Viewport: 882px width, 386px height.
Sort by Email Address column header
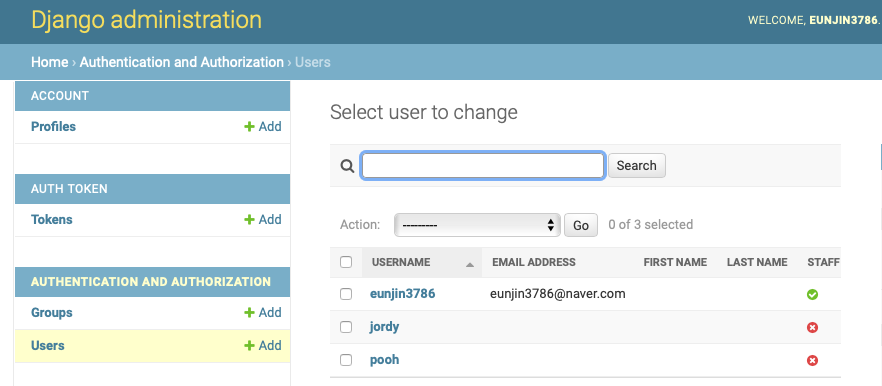coord(534,262)
